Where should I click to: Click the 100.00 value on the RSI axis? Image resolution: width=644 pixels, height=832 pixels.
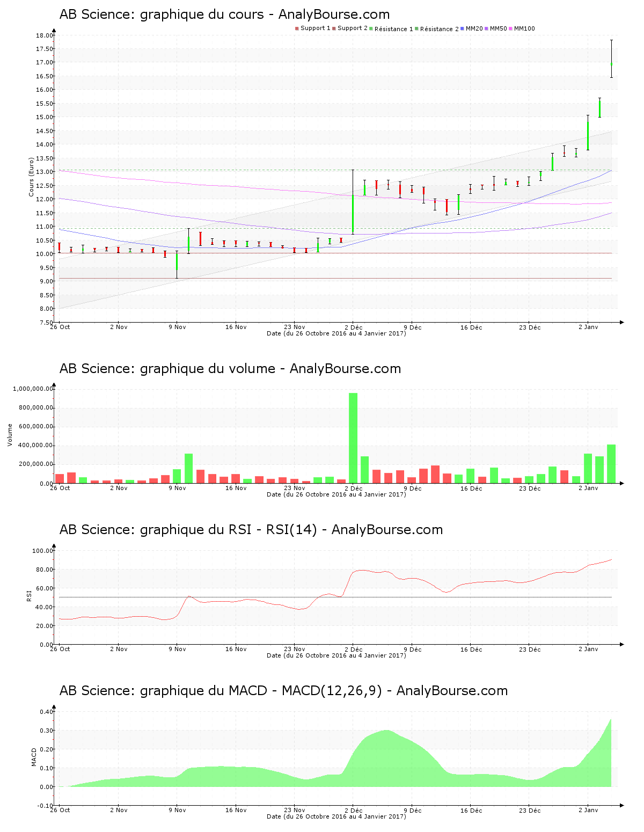click(x=42, y=551)
